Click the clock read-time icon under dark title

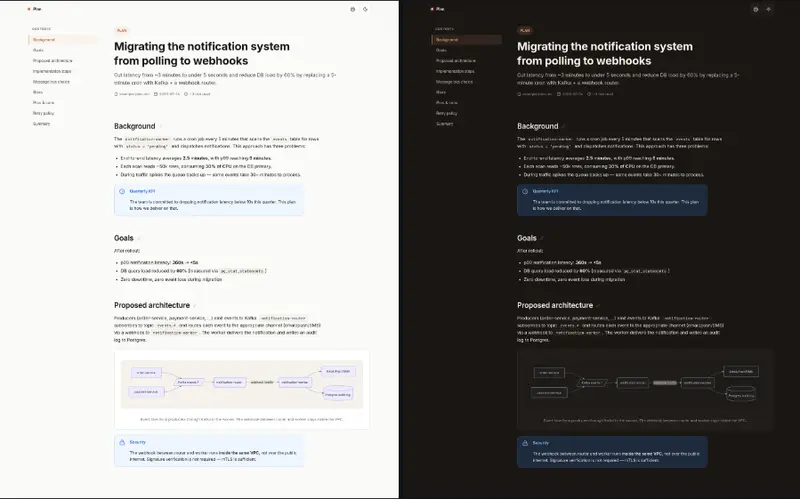pyautogui.click(x=589, y=94)
